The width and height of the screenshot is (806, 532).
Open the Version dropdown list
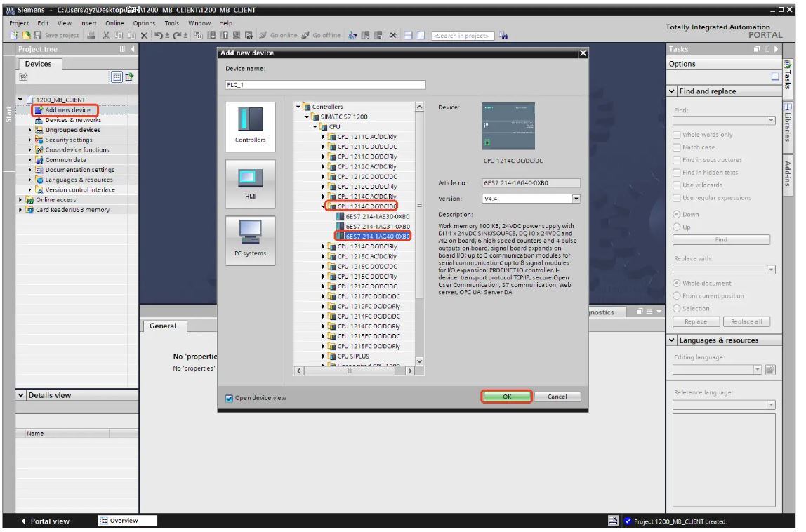pos(576,199)
